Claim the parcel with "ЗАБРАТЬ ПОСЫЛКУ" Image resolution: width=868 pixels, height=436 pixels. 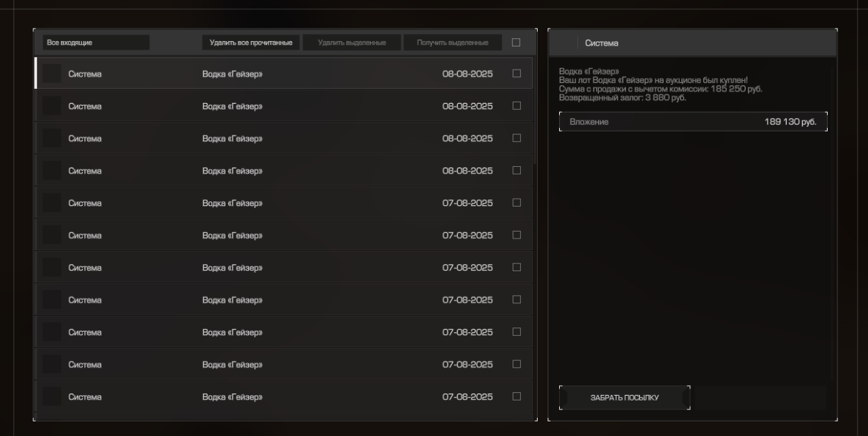625,398
